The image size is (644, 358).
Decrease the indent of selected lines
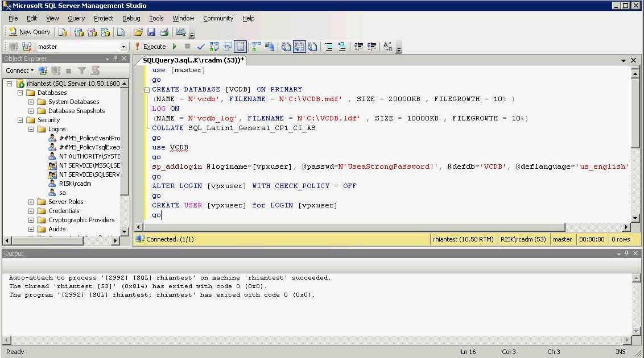[x=358, y=47]
